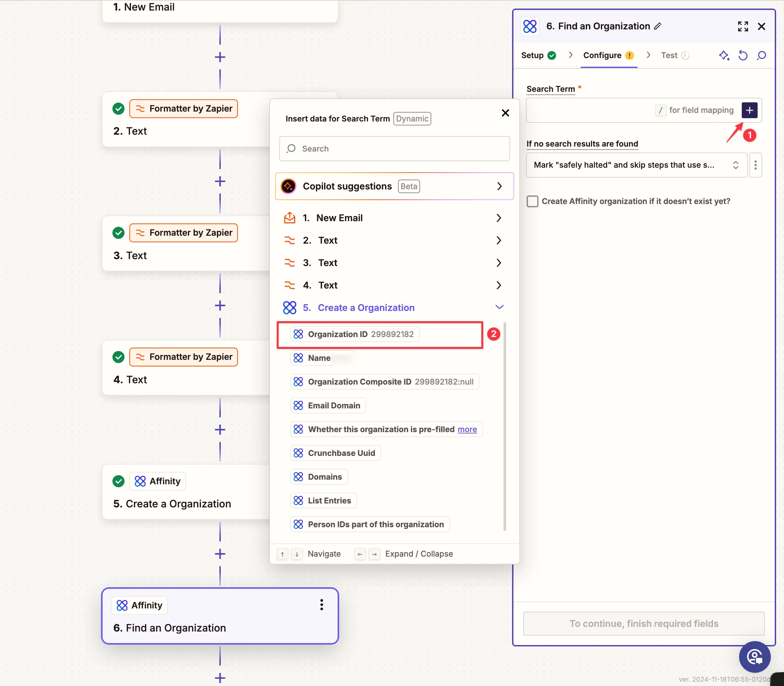Select Person IDs part of this organization
The width and height of the screenshot is (784, 686).
coord(370,524)
